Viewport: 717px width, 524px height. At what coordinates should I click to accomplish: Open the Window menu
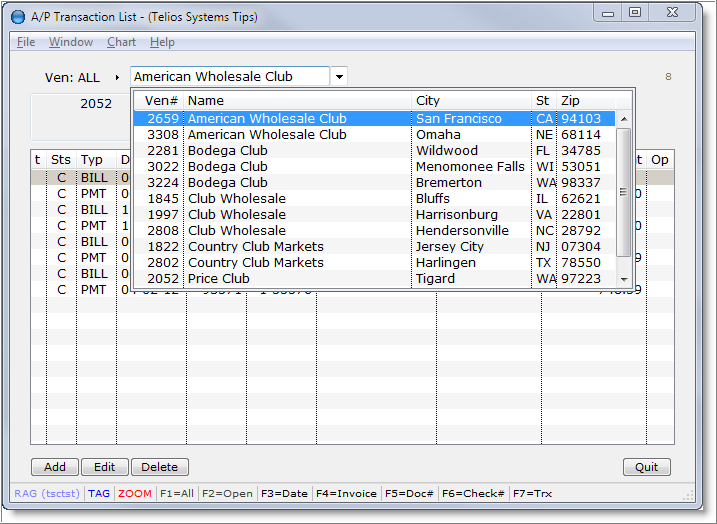coord(71,42)
